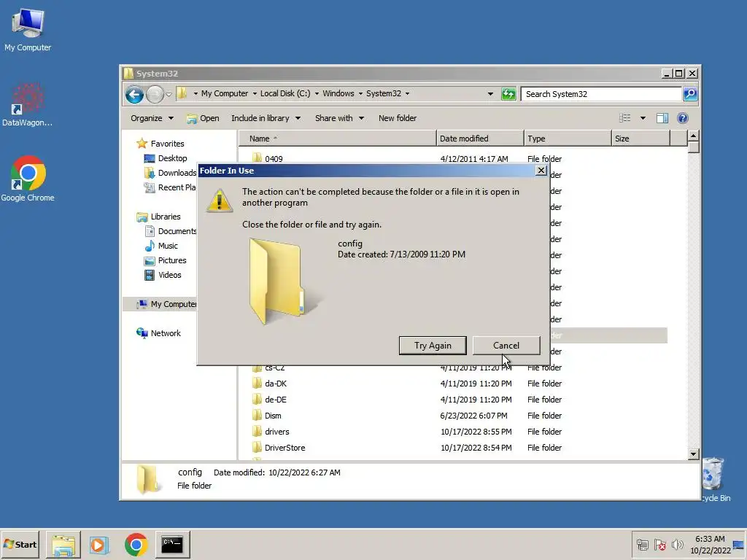
Task: Open Chrome from the taskbar
Action: [x=136, y=545]
